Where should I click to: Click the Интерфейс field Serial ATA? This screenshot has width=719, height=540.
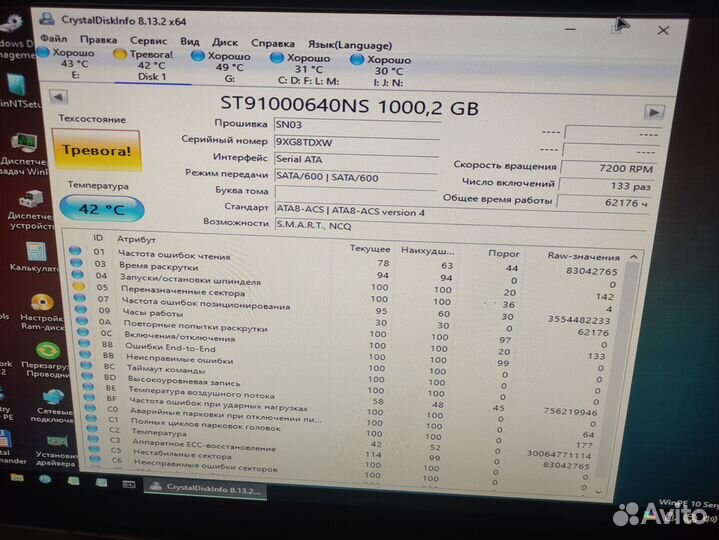356,160
